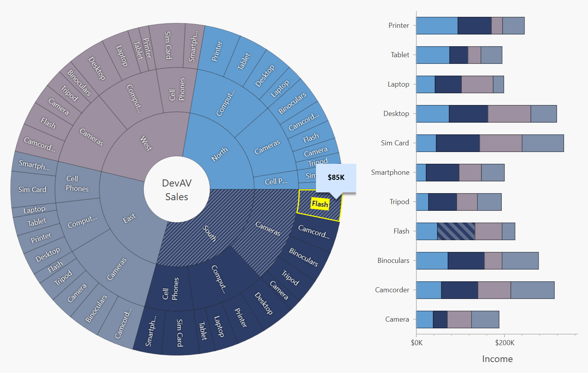
Task: Select the dark navy segment of Smartphone bar
Action: click(x=443, y=172)
